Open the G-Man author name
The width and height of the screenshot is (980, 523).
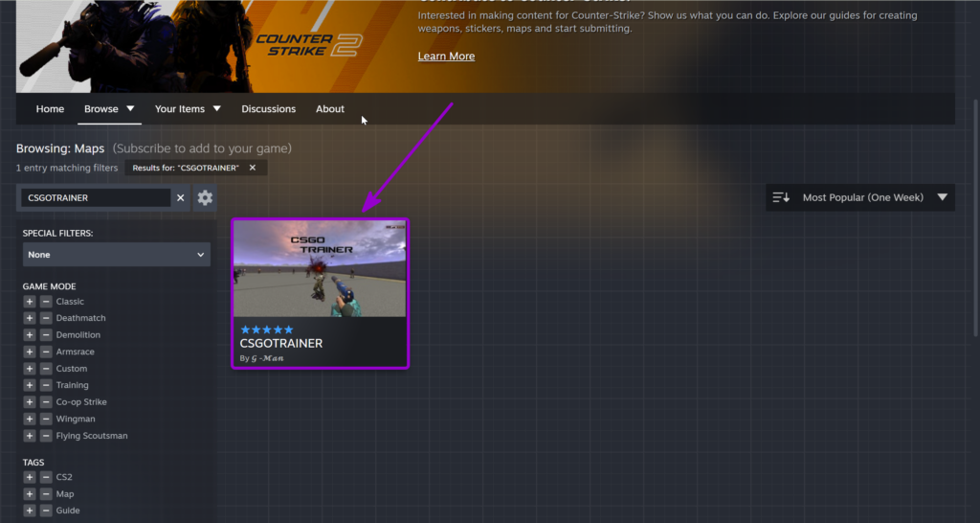268,358
